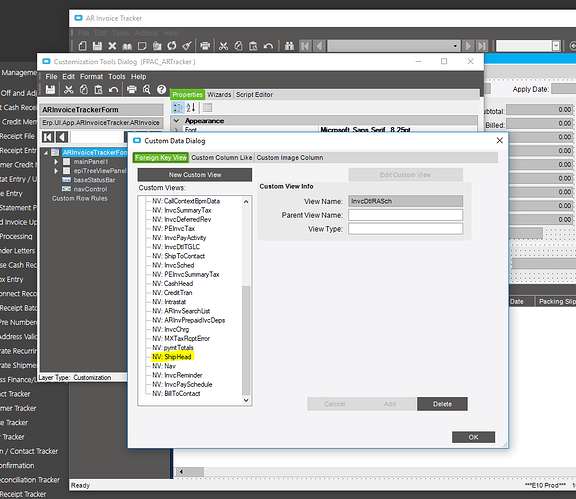Click the New Custom View button

click(195, 175)
